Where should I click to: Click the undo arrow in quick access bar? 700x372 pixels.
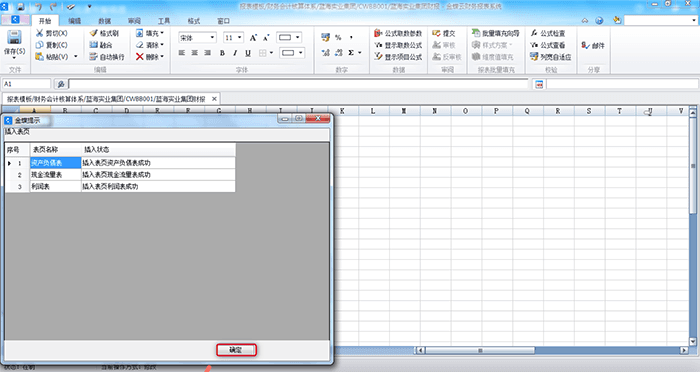[x=38, y=6]
